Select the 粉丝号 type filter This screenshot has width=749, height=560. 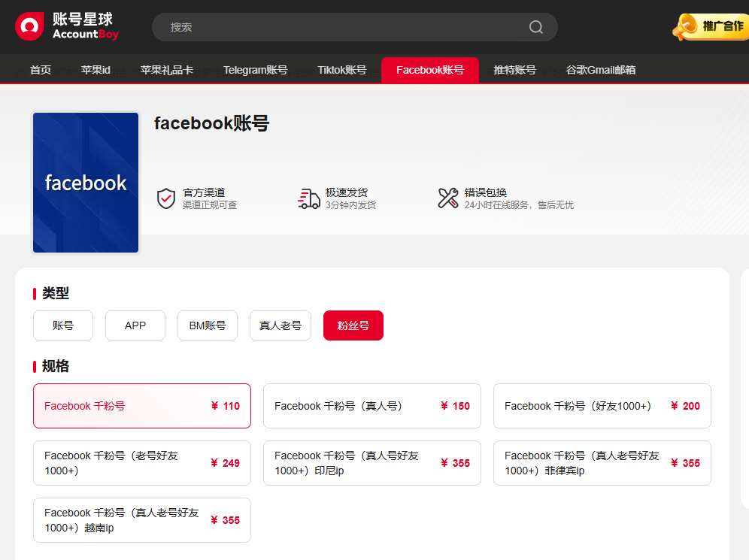coord(353,325)
